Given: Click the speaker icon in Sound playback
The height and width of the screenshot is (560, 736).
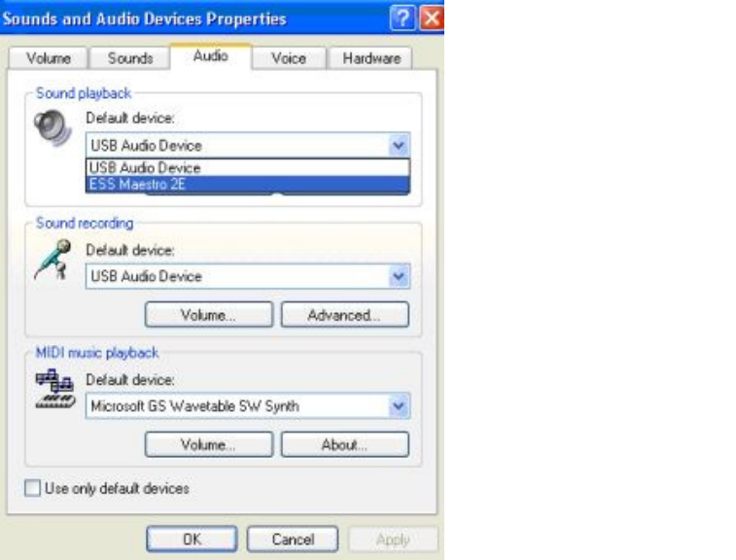Looking at the screenshot, I should (x=53, y=126).
